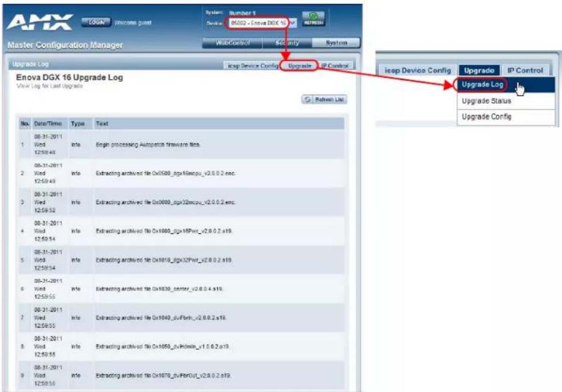The height and width of the screenshot is (392, 562).
Task: Click the Refresh List button
Action: (x=324, y=99)
